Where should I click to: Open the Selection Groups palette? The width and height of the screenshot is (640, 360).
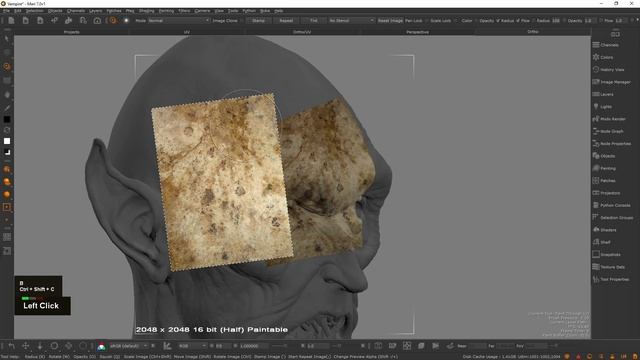pyautogui.click(x=613, y=218)
